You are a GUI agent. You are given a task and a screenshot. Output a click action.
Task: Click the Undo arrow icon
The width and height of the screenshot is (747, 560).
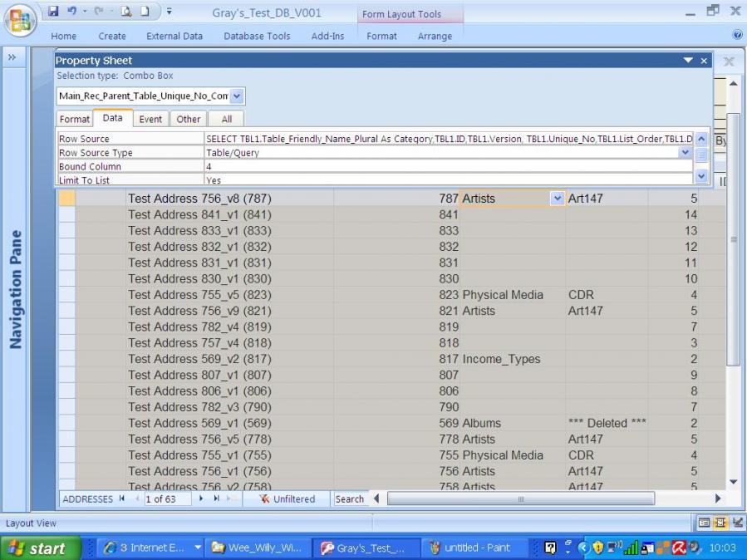(73, 12)
